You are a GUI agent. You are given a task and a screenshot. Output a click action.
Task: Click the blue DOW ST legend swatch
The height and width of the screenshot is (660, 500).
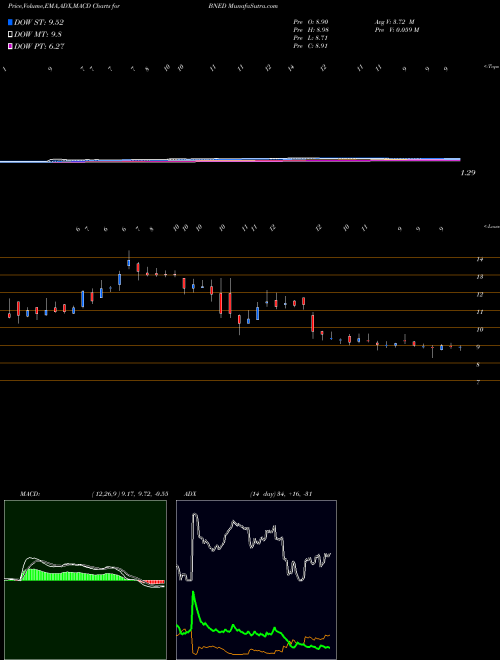10,22
